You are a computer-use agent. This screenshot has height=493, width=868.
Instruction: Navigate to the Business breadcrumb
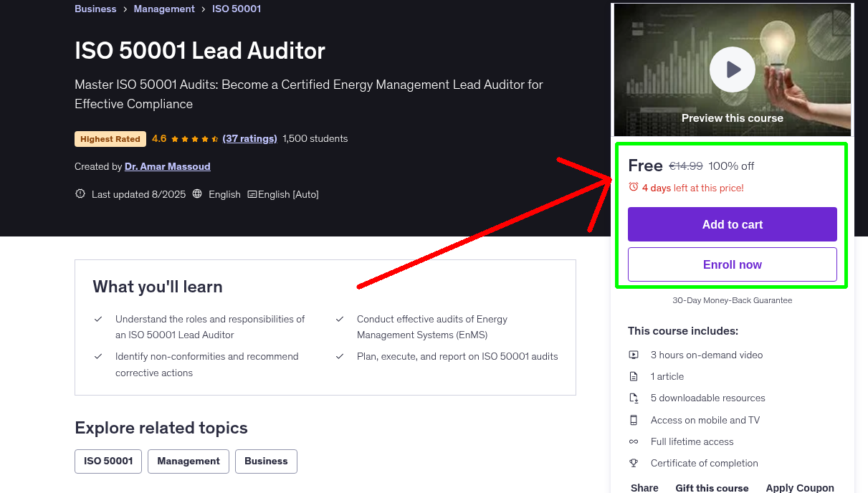(x=95, y=9)
